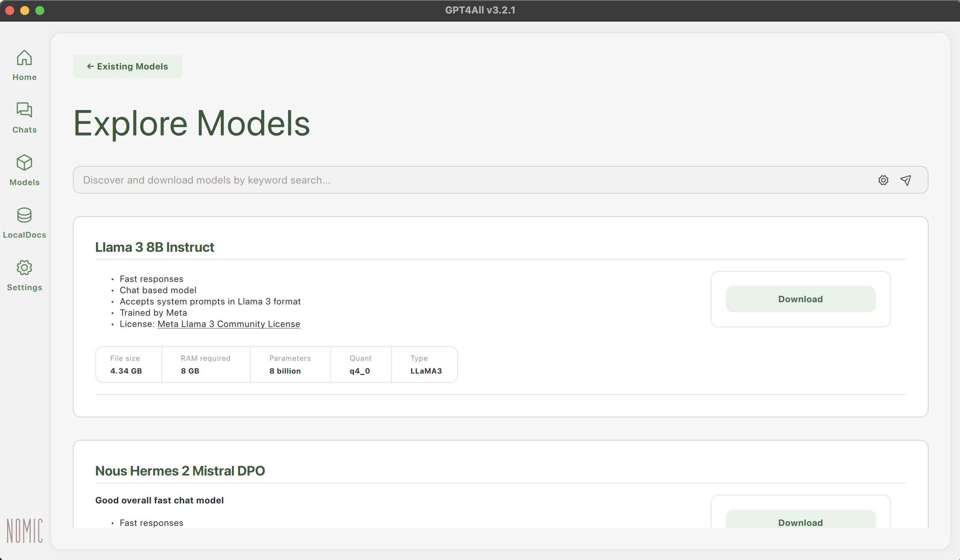Select the Models cube icon

tap(24, 163)
